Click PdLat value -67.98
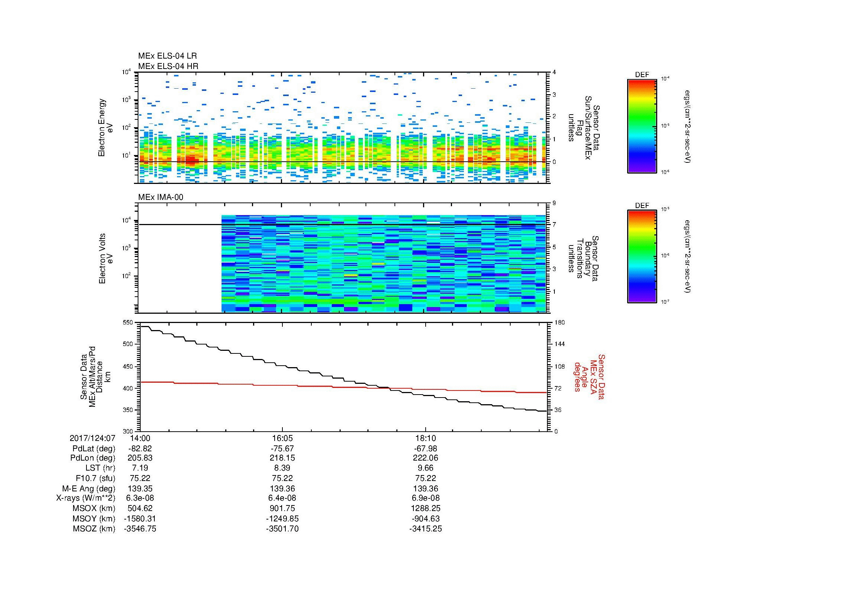 (425, 449)
